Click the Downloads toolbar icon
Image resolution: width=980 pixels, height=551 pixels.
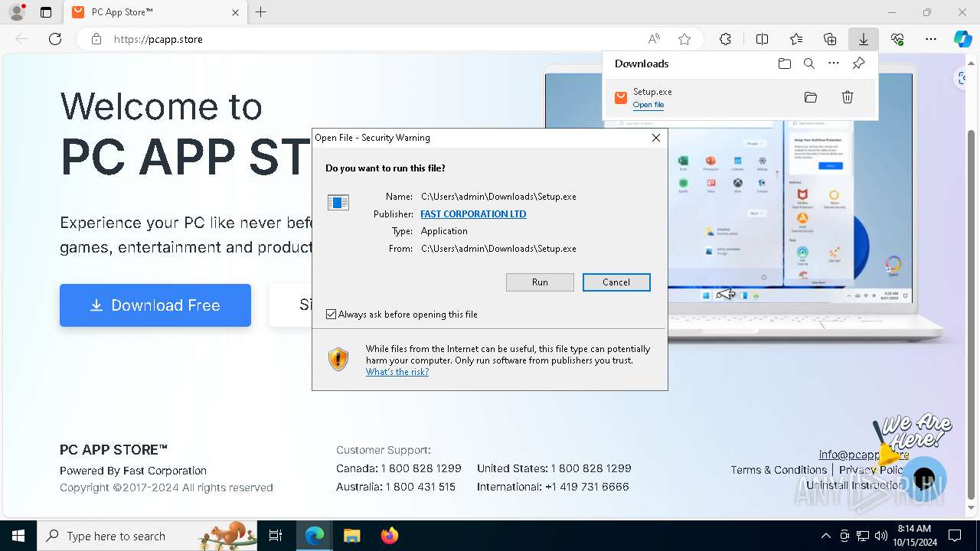click(863, 39)
